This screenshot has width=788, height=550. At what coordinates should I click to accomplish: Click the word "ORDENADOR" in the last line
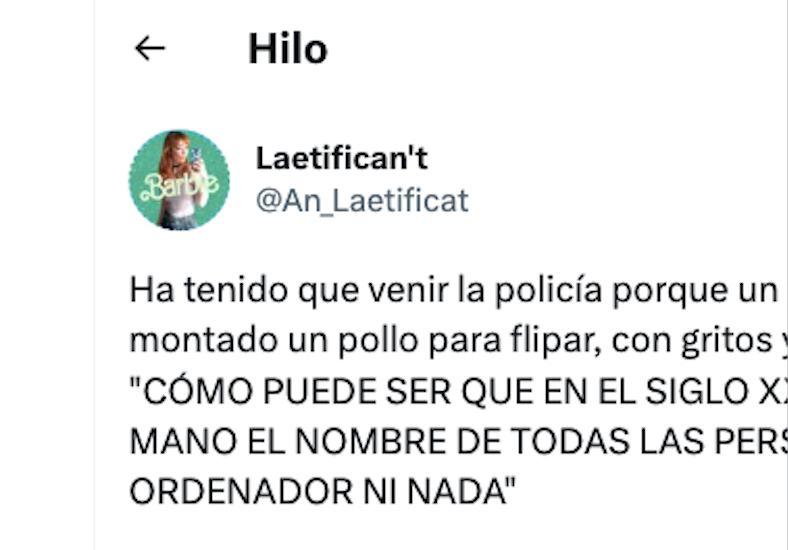241,491
